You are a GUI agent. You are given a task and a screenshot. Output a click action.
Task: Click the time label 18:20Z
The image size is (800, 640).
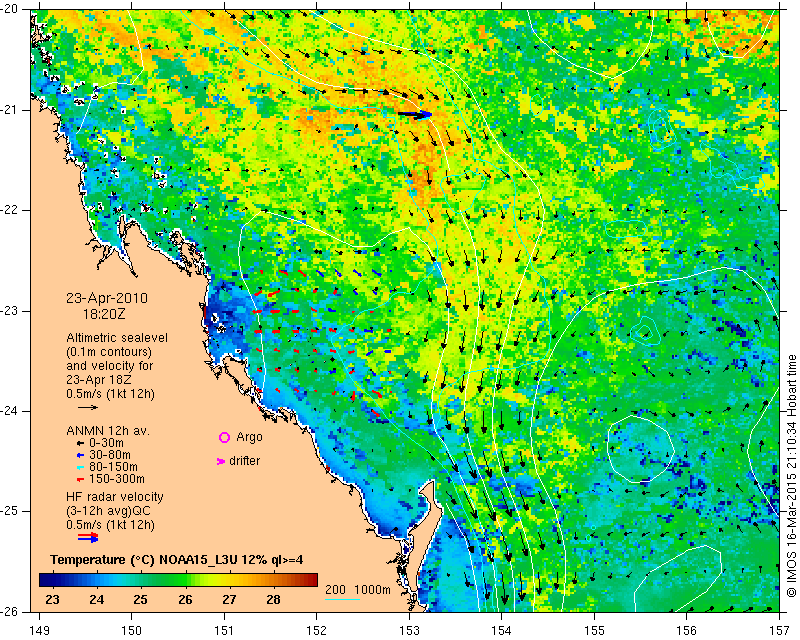coord(104,314)
